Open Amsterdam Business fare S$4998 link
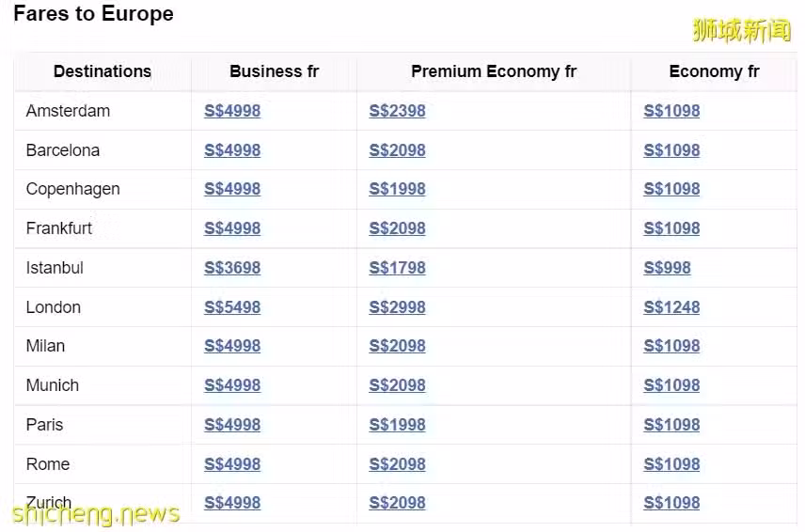Screen dimensions: 805x532 coord(232,111)
